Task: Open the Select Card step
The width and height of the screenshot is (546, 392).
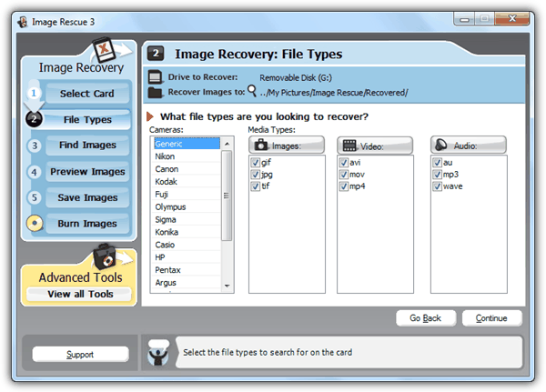Action: click(87, 94)
